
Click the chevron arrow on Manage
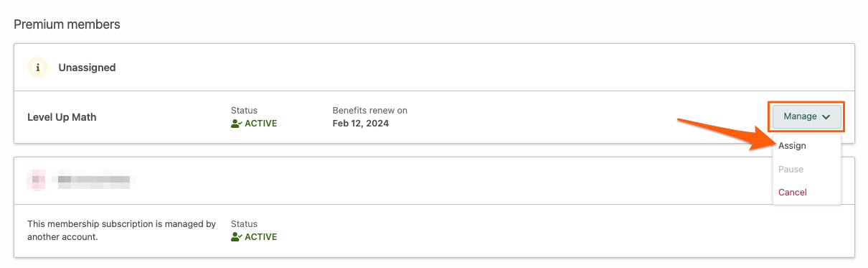click(x=826, y=116)
